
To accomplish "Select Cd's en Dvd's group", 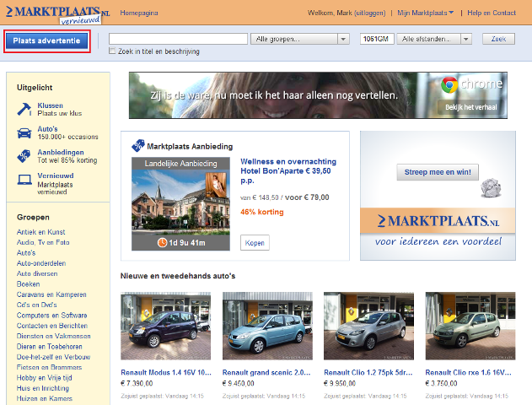I will pyautogui.click(x=36, y=305).
